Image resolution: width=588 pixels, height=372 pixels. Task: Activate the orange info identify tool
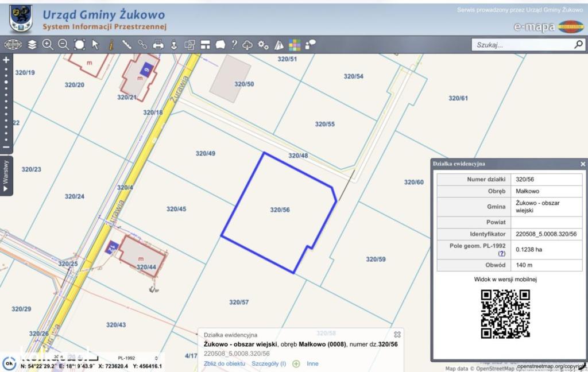click(111, 45)
